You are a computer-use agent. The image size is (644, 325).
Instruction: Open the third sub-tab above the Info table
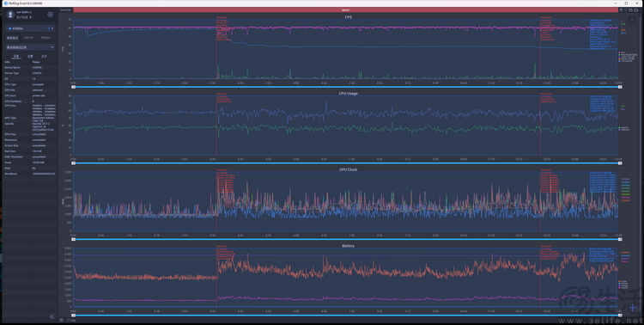click(x=45, y=56)
